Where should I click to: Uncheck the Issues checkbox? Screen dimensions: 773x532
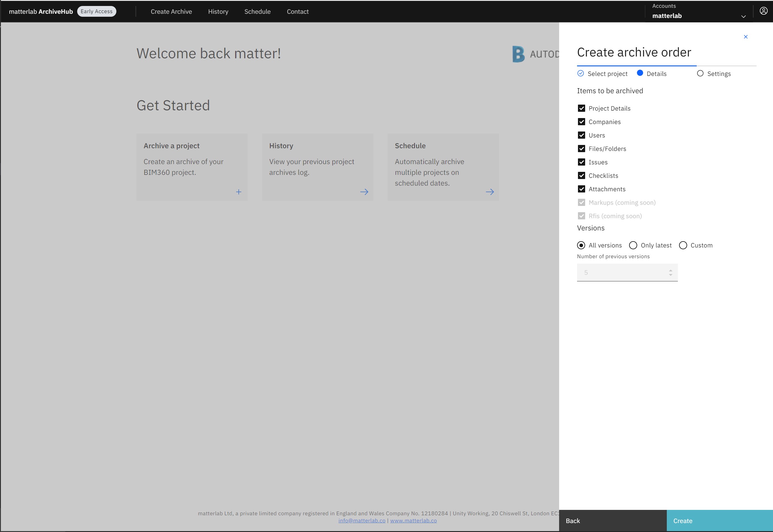pos(581,162)
